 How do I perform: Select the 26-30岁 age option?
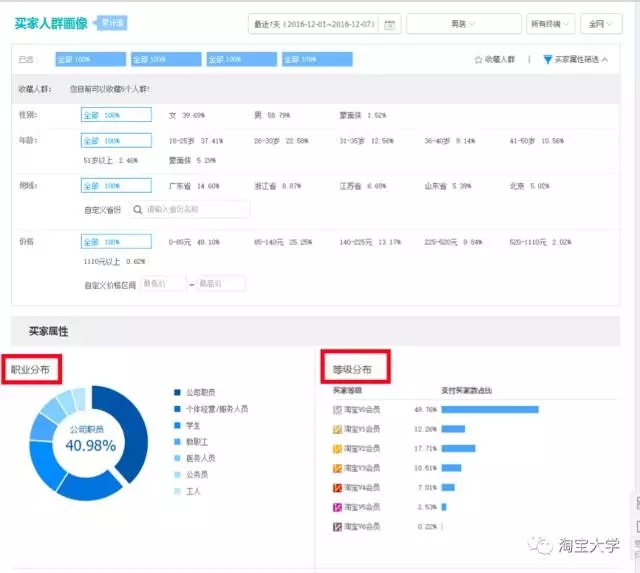[281, 141]
